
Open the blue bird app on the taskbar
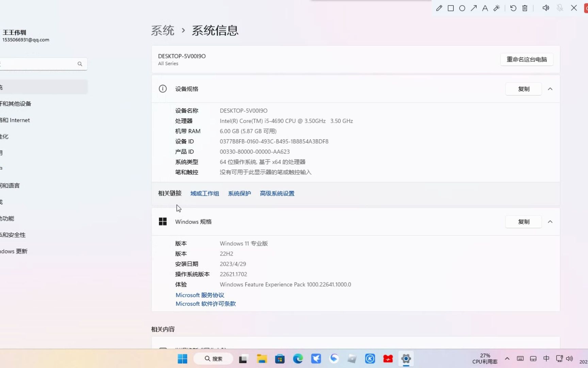(x=316, y=359)
